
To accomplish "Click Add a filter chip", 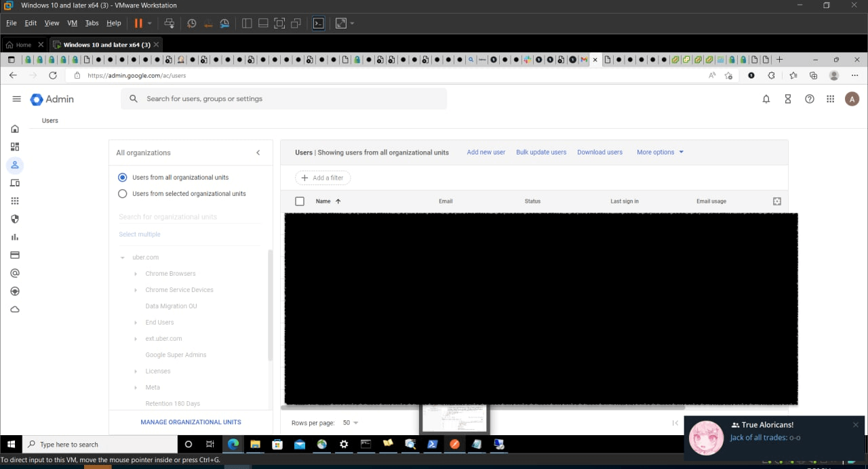I will [x=323, y=178].
